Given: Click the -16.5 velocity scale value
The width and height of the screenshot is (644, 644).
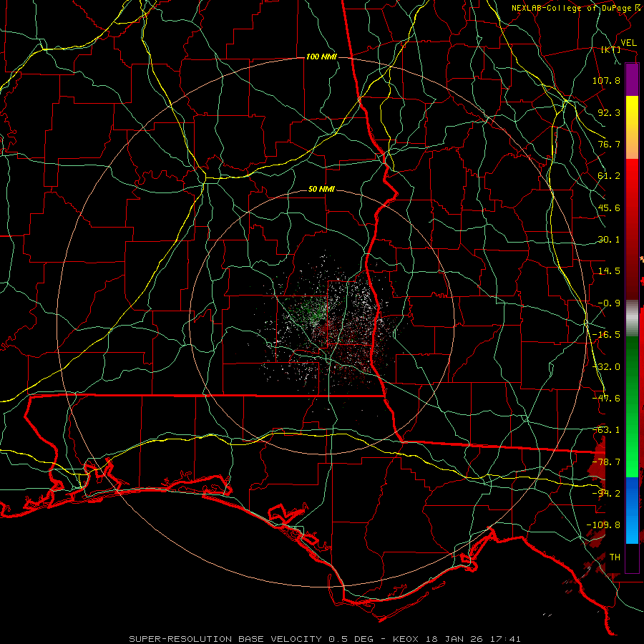Looking at the screenshot, I should coord(606,335).
